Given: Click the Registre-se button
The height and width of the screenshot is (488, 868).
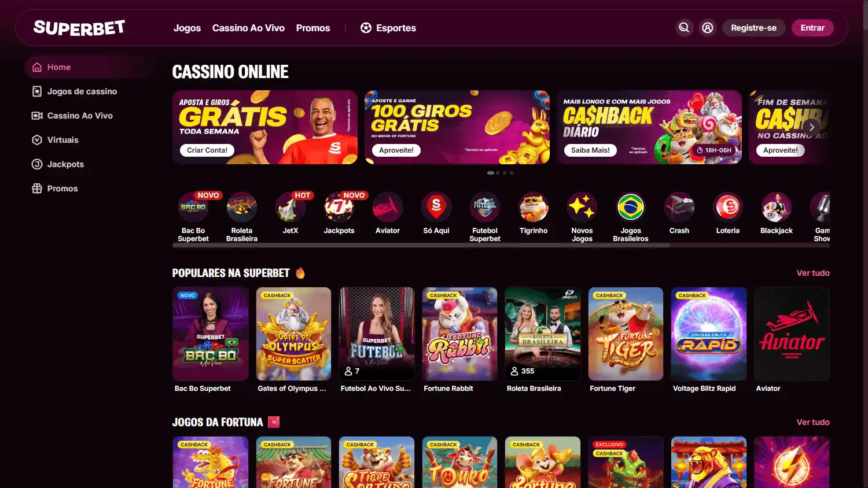Looking at the screenshot, I should click(x=753, y=28).
